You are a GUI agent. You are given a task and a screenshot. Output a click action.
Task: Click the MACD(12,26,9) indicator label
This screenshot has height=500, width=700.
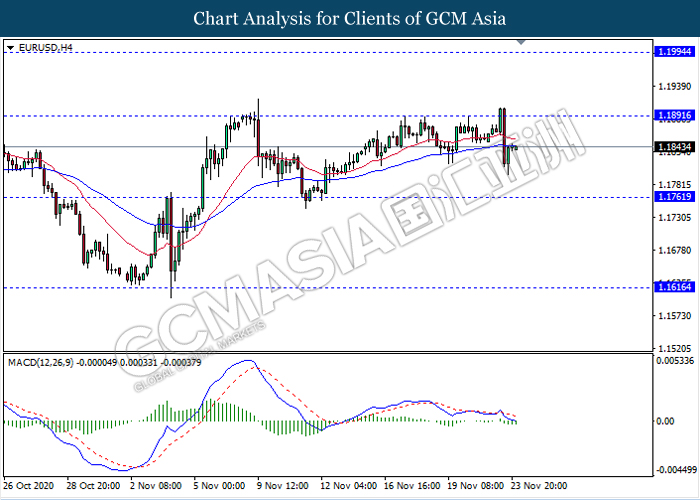(104, 362)
